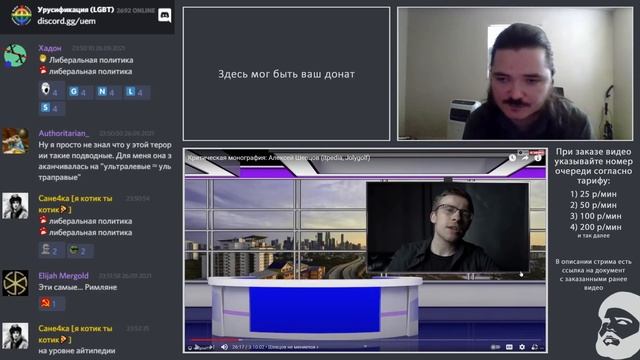Click the 1) 25 р/мин tariff line
This screenshot has height=360, width=640.
point(593,194)
